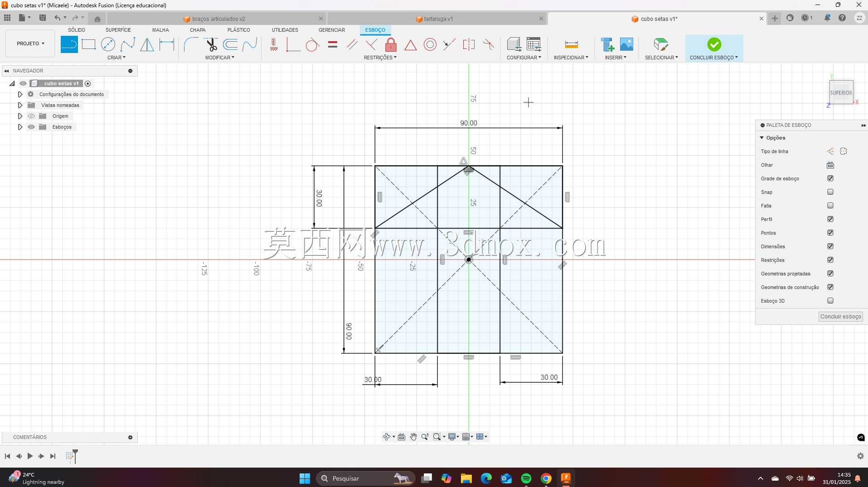The image size is (868, 487).
Task: Play the timeline animation
Action: [x=30, y=456]
